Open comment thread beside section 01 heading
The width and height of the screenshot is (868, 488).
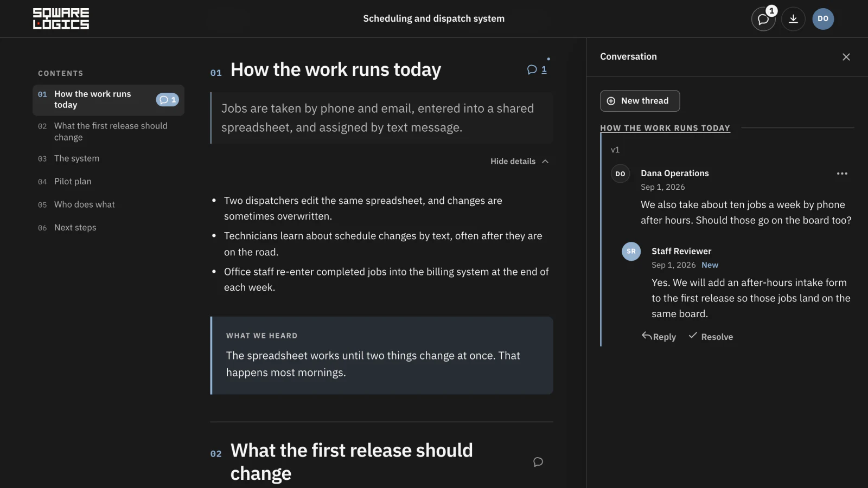(537, 69)
